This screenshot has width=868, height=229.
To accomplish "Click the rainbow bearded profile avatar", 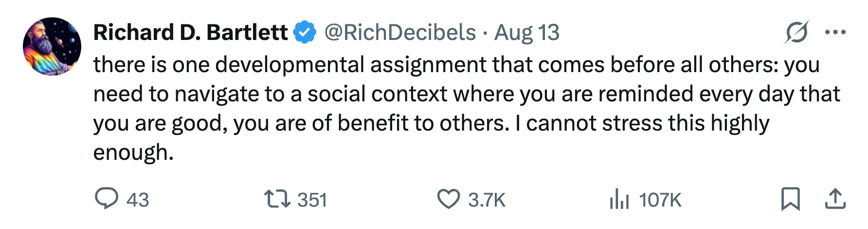I will (x=52, y=46).
